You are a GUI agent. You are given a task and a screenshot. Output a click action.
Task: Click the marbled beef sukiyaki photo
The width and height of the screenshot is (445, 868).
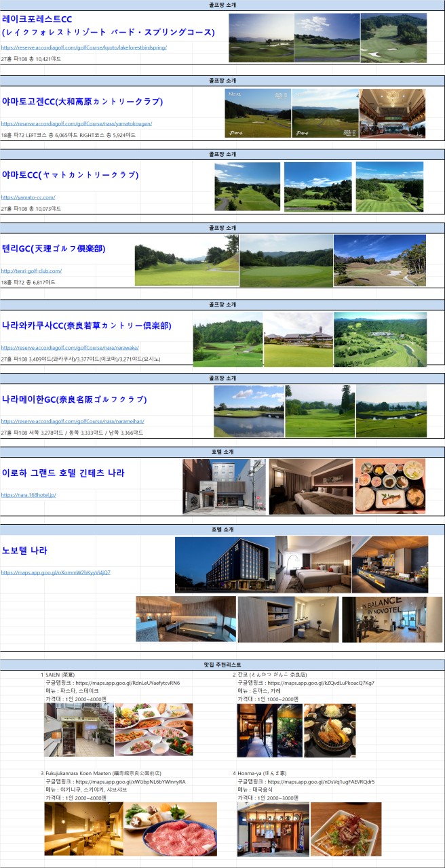(x=170, y=829)
